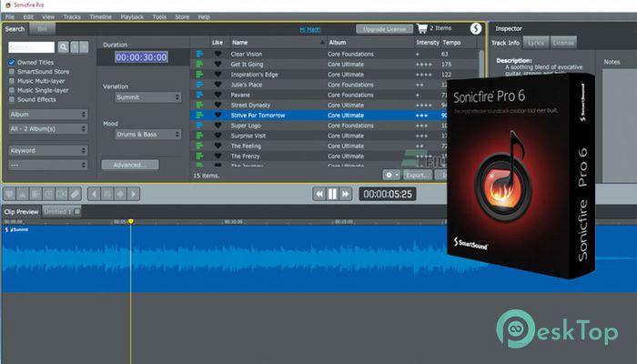Click the first icon in timeline toolbar
The height and width of the screenshot is (364, 637).
pos(9,194)
